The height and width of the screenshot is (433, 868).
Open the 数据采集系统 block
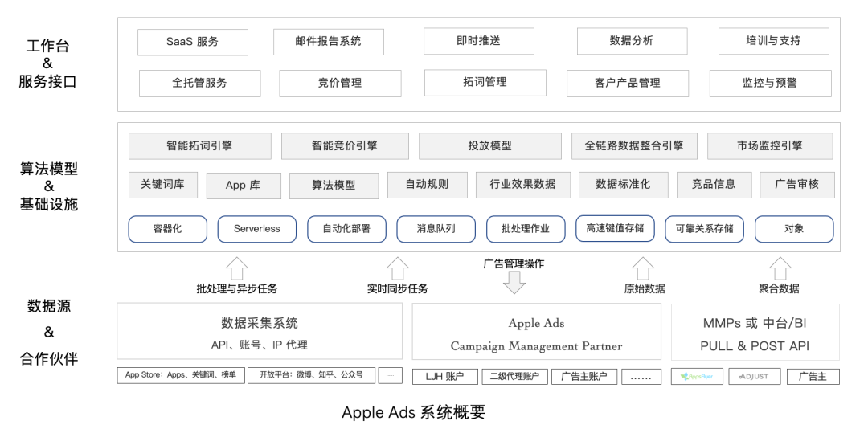[260, 331]
